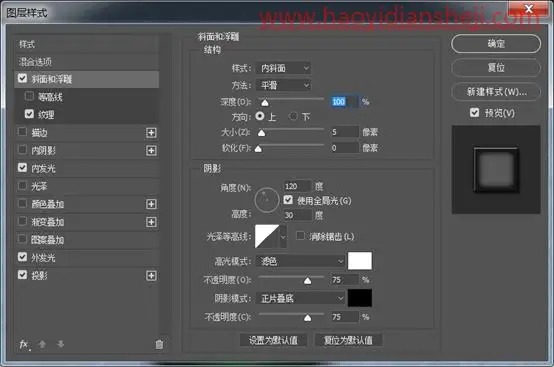Click the 角度 input field showing 120
554x367 pixels.
click(297, 186)
